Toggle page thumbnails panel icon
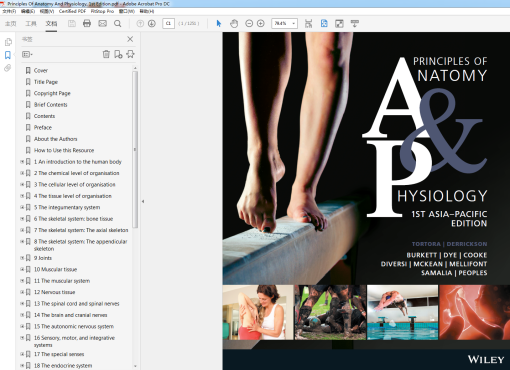510x370 pixels. click(x=8, y=42)
